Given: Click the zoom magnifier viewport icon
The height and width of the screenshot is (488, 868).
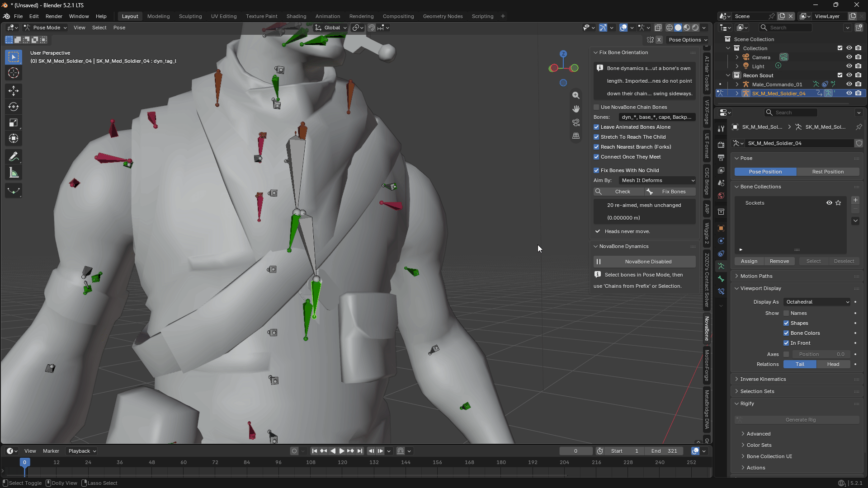Looking at the screenshot, I should (x=576, y=95).
